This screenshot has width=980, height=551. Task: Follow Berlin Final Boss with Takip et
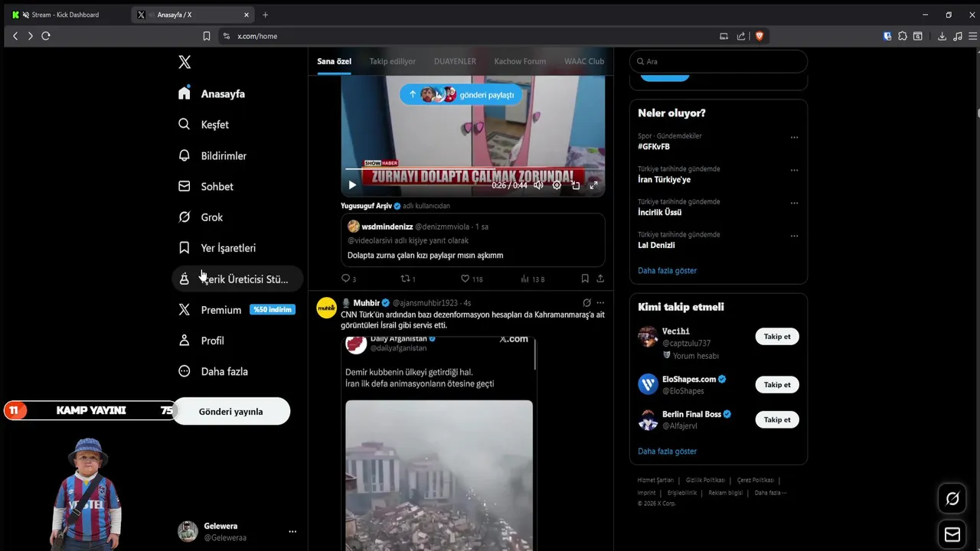tap(777, 419)
